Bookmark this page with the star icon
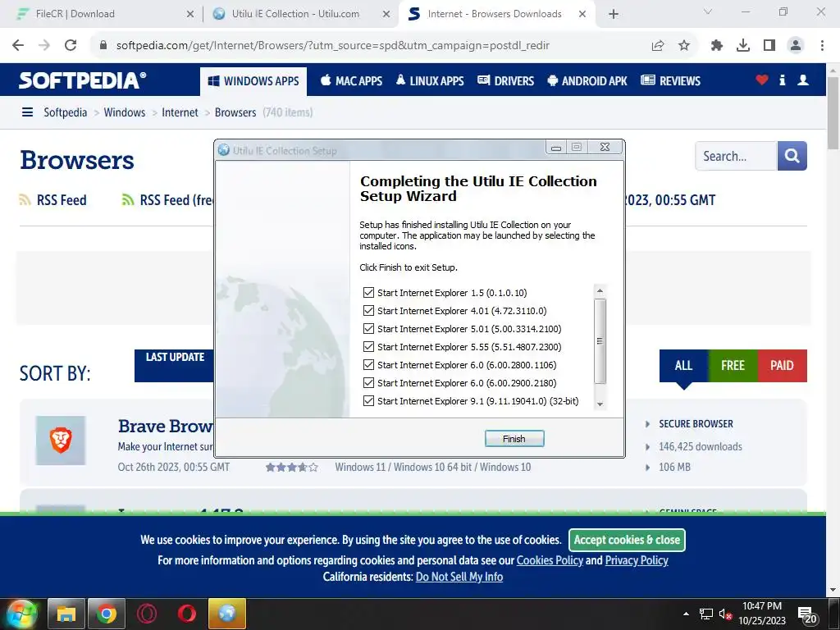Viewport: 840px width, 630px height. point(684,46)
